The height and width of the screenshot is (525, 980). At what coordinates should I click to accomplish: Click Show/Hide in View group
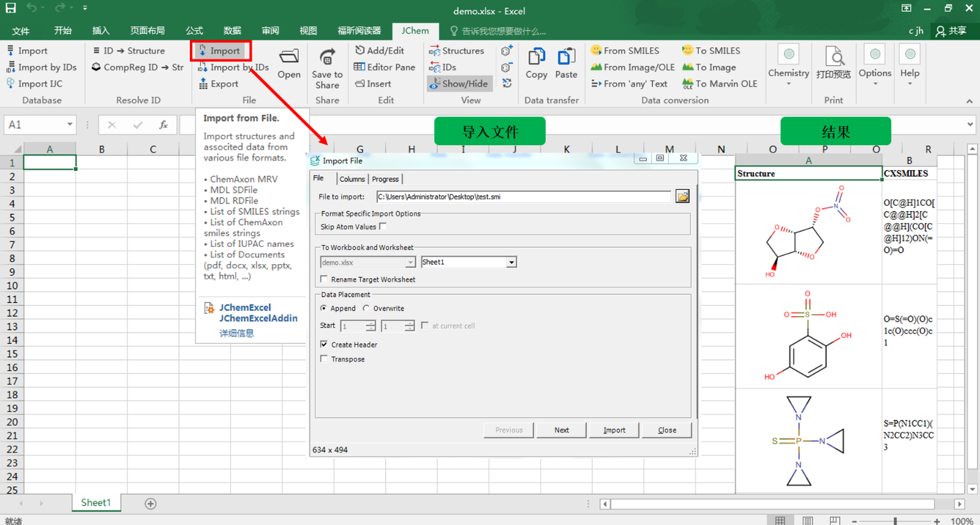tap(459, 84)
